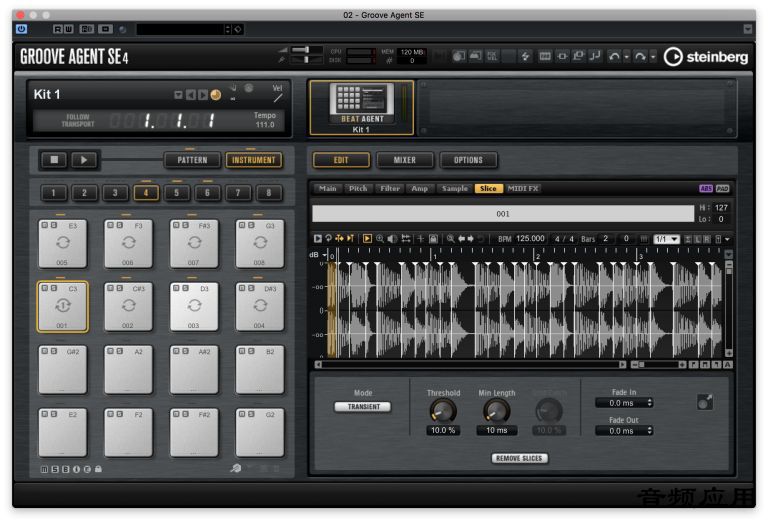Click the Follow Sample Playback icon
768x523 pixels.
350,238
